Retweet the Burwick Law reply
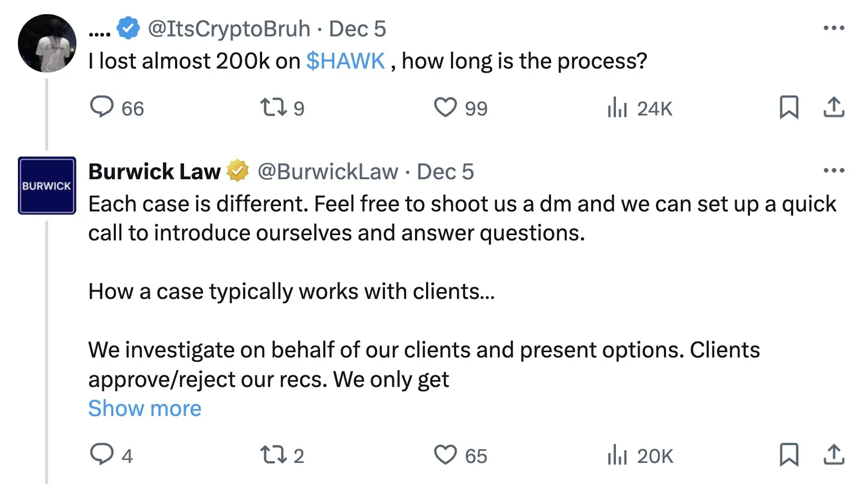This screenshot has height=484, width=868. pos(274,454)
